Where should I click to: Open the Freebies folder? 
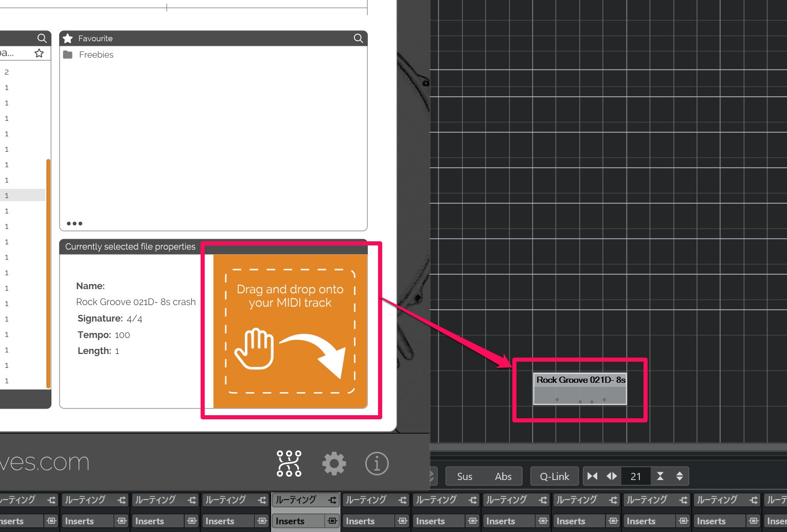pyautogui.click(x=96, y=55)
